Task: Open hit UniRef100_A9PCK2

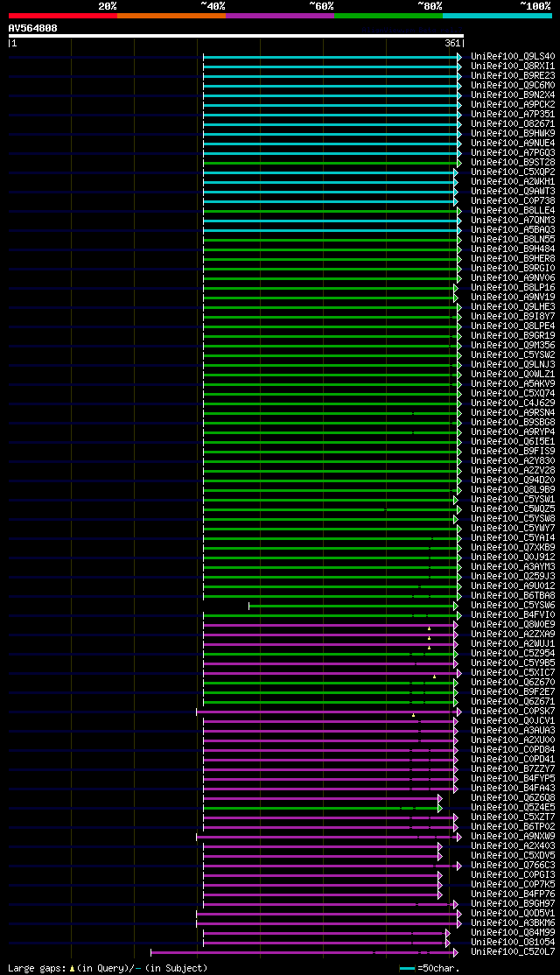Action: (x=513, y=104)
